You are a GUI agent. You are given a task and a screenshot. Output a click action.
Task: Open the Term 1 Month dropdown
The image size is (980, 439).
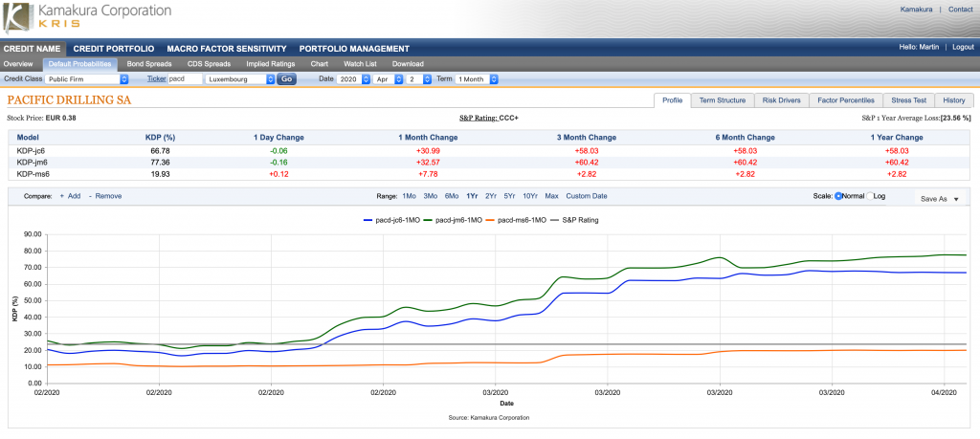pos(477,79)
